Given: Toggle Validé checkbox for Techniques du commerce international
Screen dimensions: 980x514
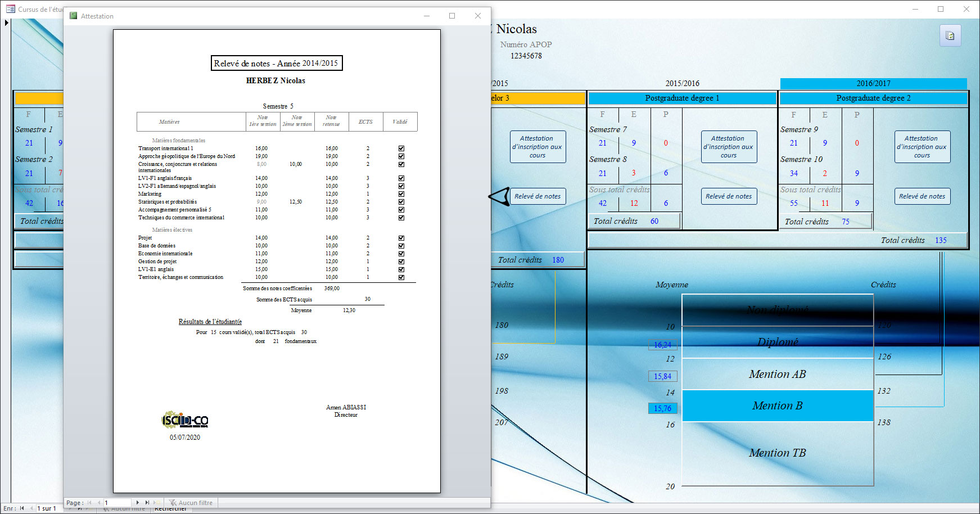Looking at the screenshot, I should point(401,218).
